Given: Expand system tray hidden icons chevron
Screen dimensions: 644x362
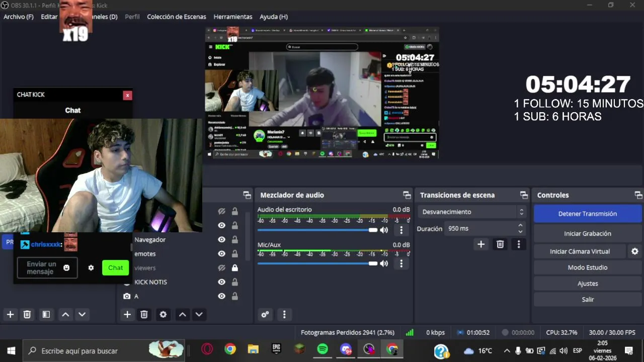Looking at the screenshot, I should pyautogui.click(x=507, y=350).
